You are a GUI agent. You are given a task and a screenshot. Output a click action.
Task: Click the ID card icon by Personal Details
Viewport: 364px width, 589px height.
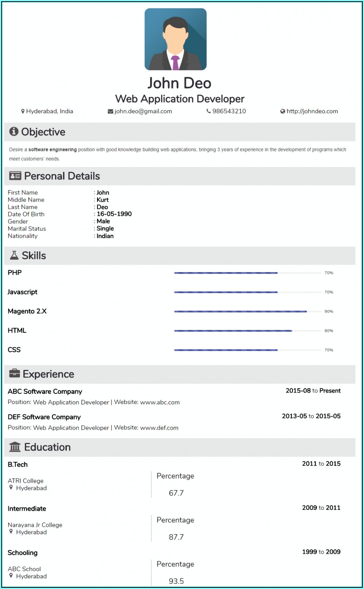15,176
